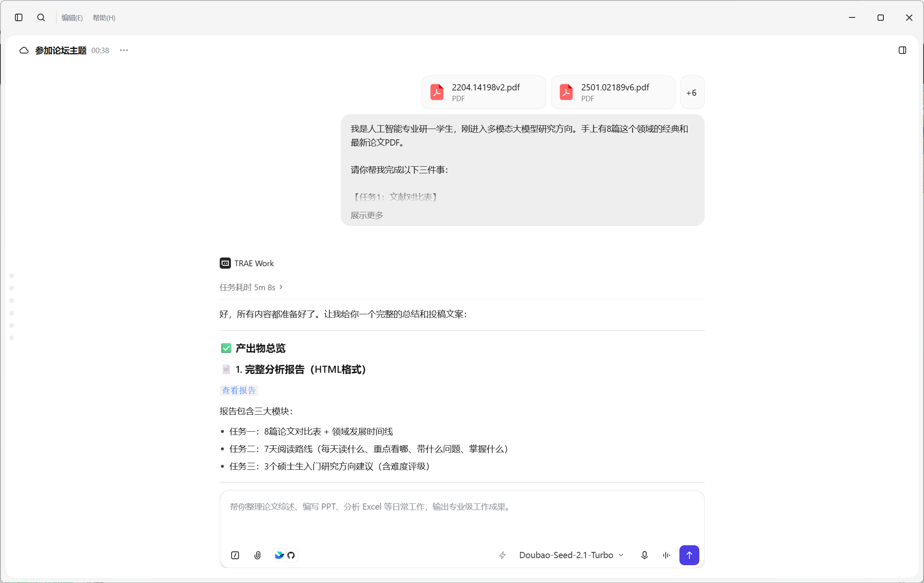The height and width of the screenshot is (583, 924).
Task: Toggle the left sidebar panel icon
Action: click(x=19, y=17)
